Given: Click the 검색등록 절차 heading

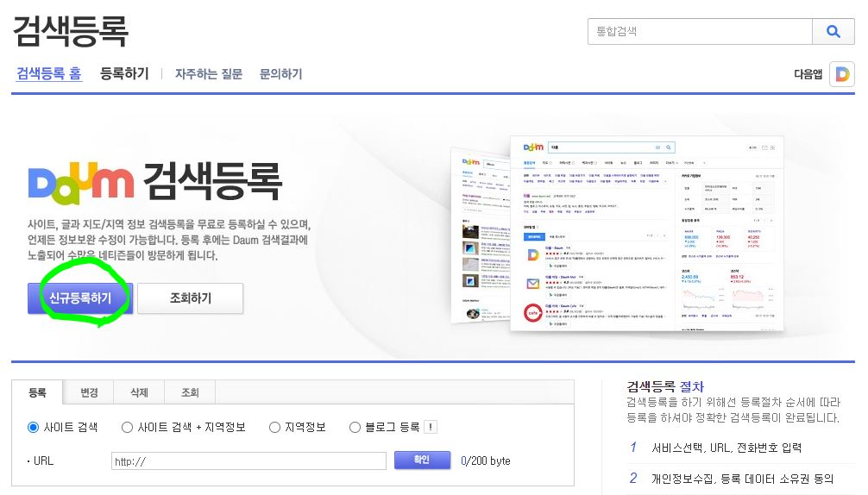Looking at the screenshot, I should (665, 386).
